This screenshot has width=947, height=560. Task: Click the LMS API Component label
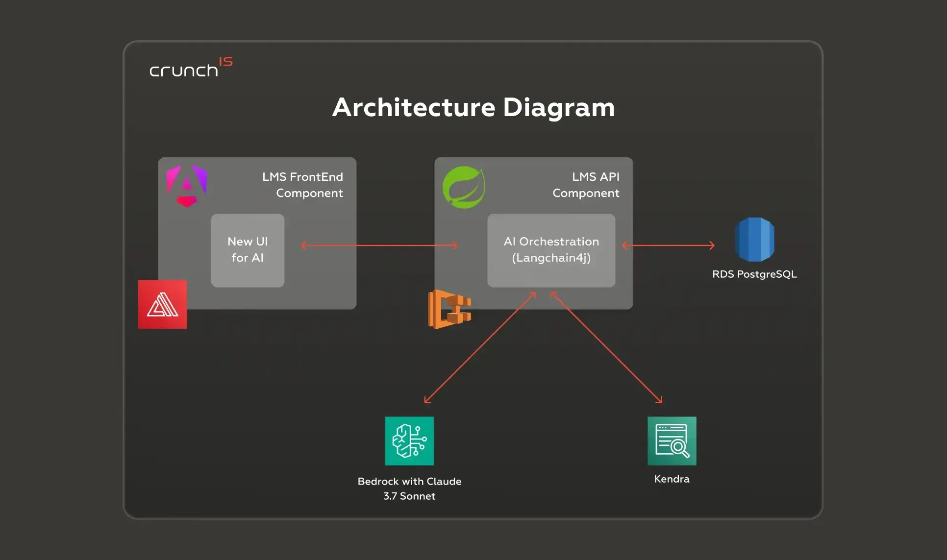[586, 185]
